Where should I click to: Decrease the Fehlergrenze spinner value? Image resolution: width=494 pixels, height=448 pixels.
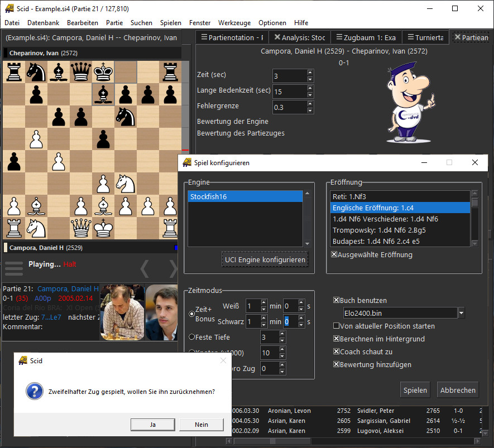(310, 110)
